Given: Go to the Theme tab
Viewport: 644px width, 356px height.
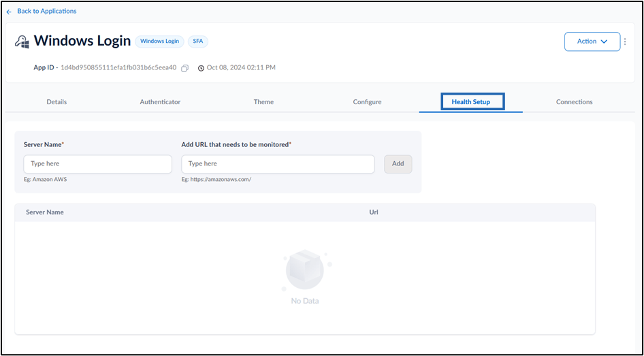Looking at the screenshot, I should click(x=263, y=102).
